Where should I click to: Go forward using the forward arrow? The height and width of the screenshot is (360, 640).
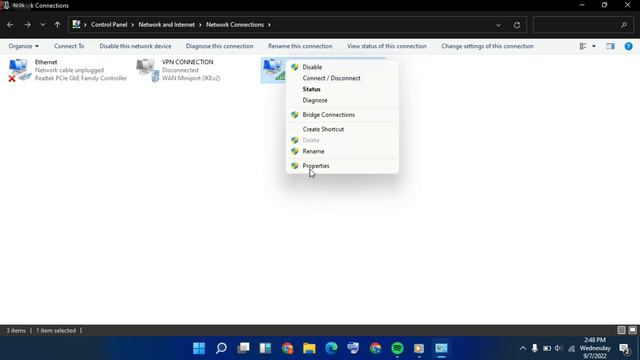tap(27, 25)
